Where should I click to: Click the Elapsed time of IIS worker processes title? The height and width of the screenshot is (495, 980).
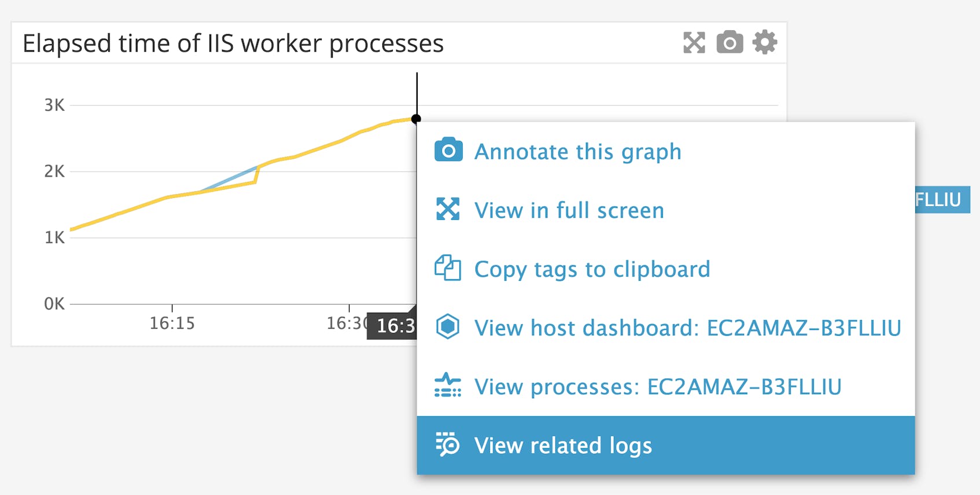(234, 42)
